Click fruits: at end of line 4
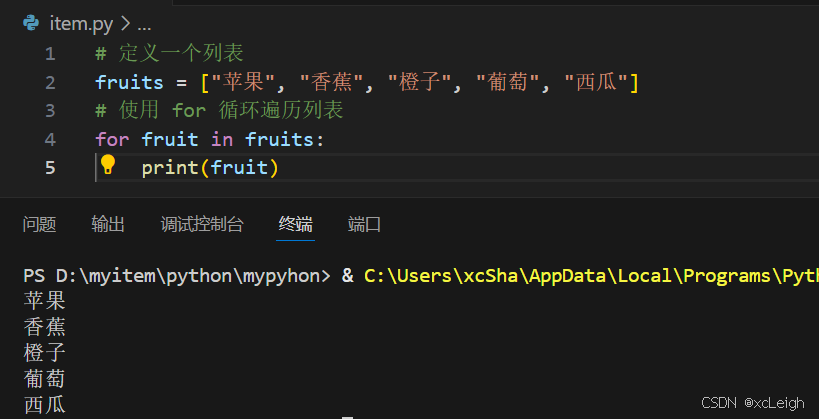This screenshot has width=819, height=419. click(x=285, y=139)
